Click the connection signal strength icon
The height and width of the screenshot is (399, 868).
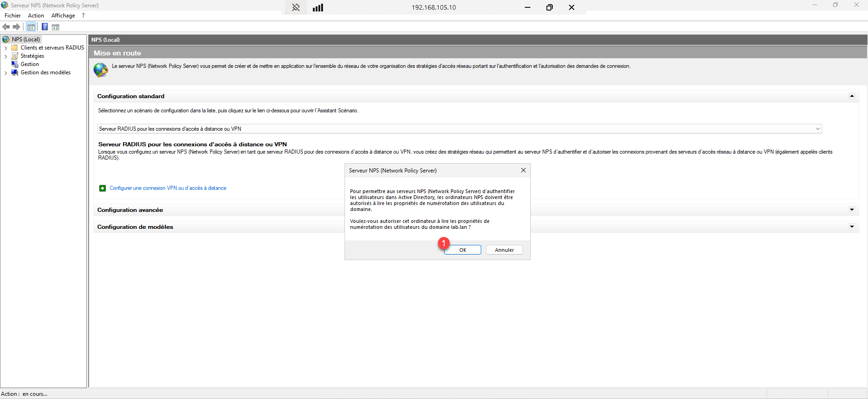pyautogui.click(x=318, y=7)
